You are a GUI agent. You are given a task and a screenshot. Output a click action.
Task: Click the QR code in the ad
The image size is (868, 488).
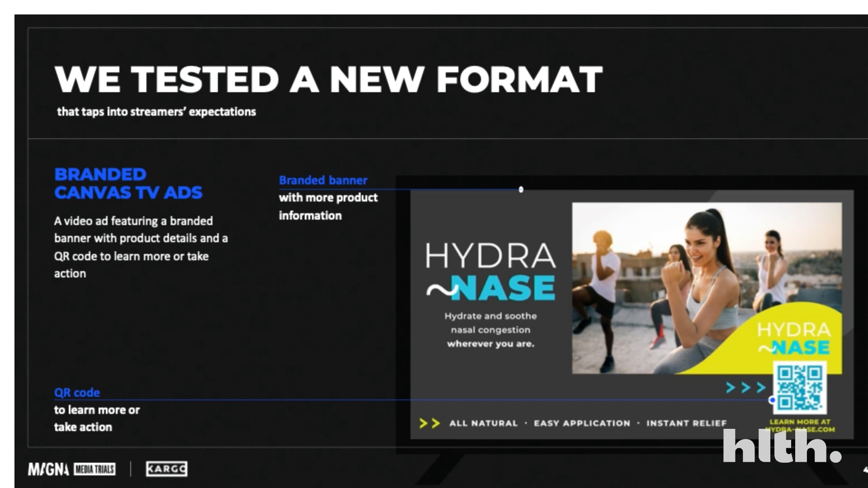(799, 388)
